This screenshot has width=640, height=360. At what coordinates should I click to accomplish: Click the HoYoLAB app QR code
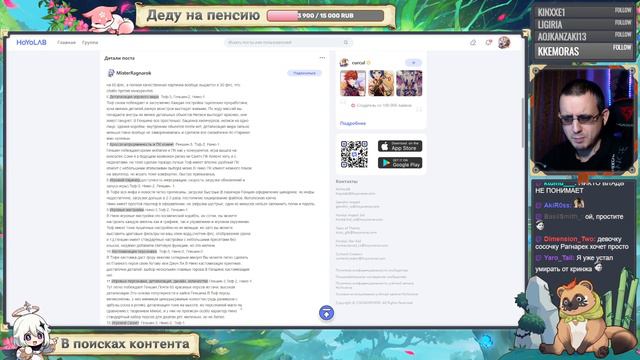pos(354,154)
